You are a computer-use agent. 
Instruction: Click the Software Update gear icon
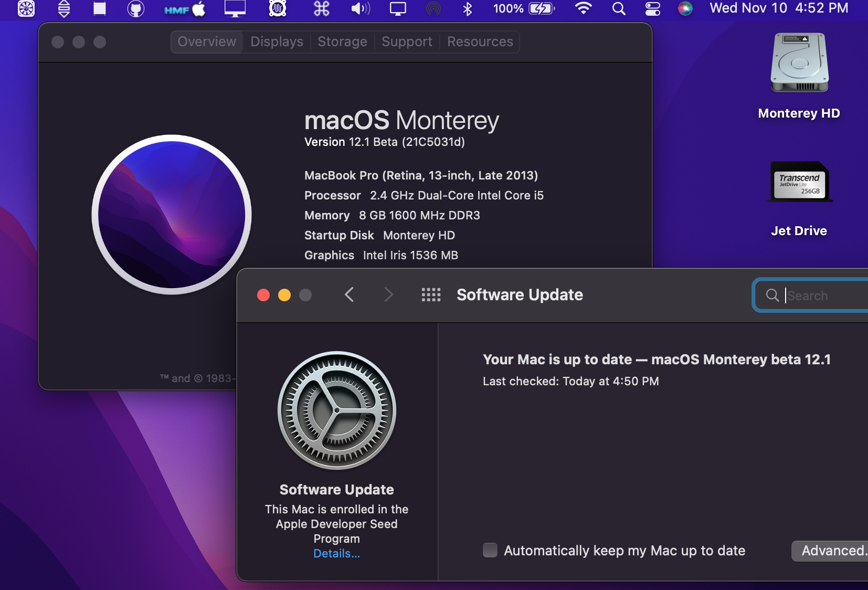337,410
